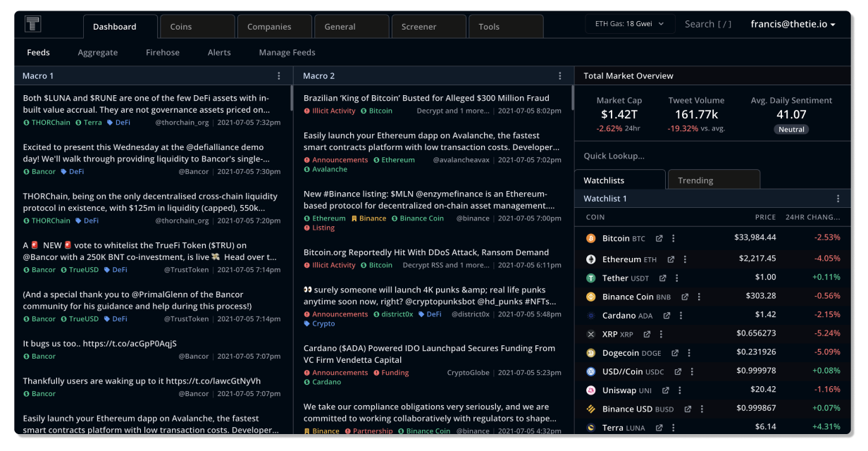Viewport: 868px width, 451px height.
Task: Click Market Cap value $1.42T
Action: (x=619, y=114)
